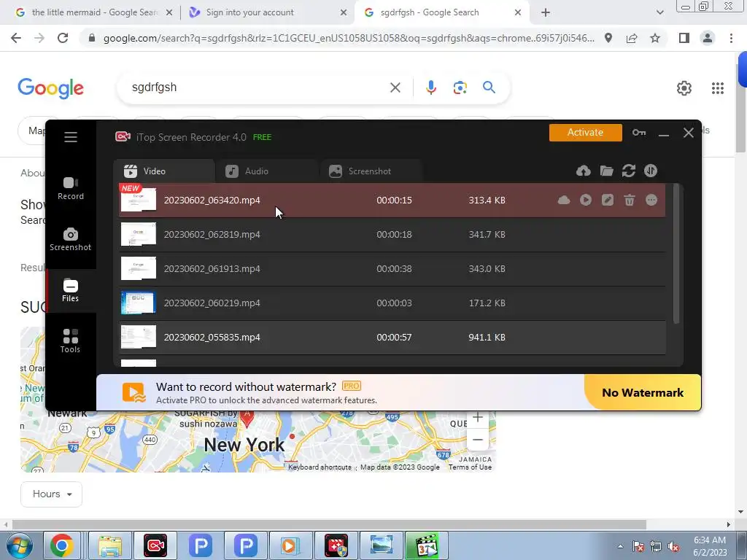Click the Google search magnifier button
The image size is (747, 560).
tap(489, 87)
